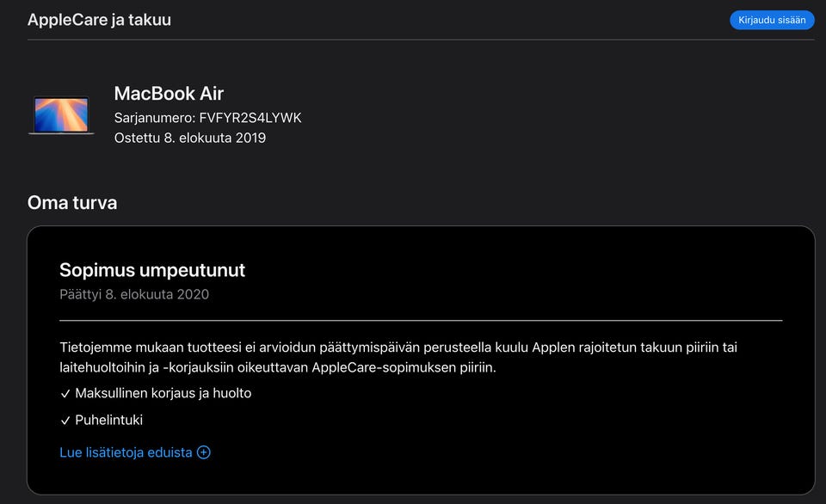Click the Kirjaudu sisään button

click(772, 20)
